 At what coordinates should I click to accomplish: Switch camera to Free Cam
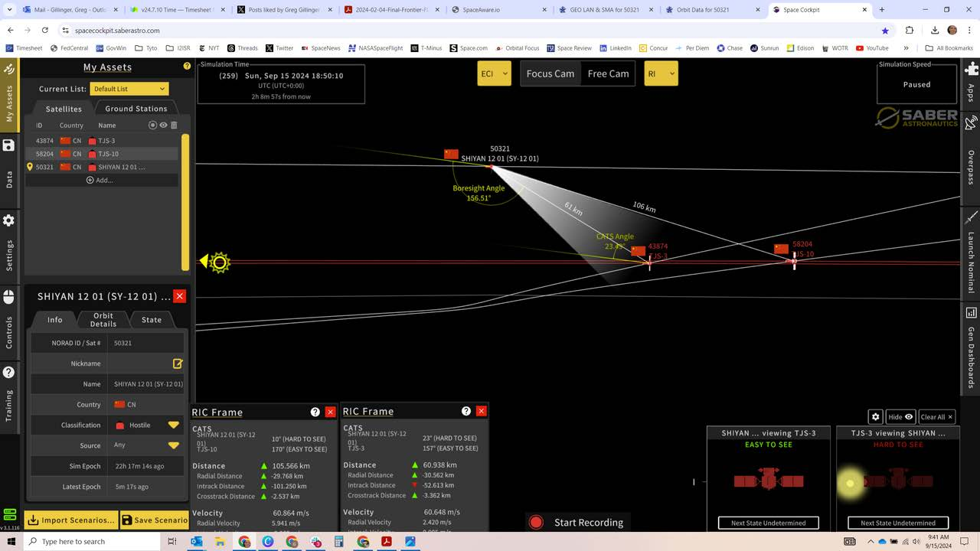tap(608, 73)
